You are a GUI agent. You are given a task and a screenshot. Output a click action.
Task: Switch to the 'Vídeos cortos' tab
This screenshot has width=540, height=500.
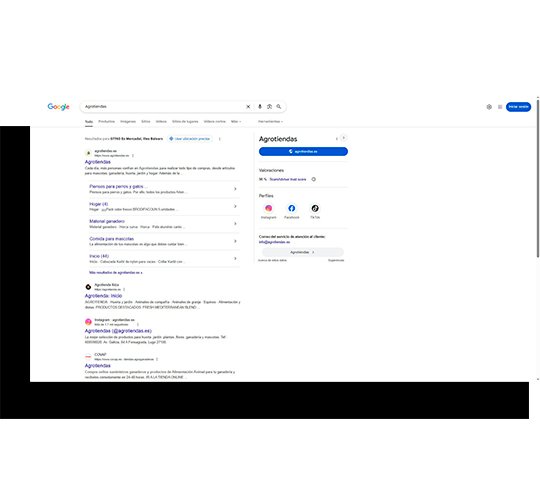pos(215,122)
